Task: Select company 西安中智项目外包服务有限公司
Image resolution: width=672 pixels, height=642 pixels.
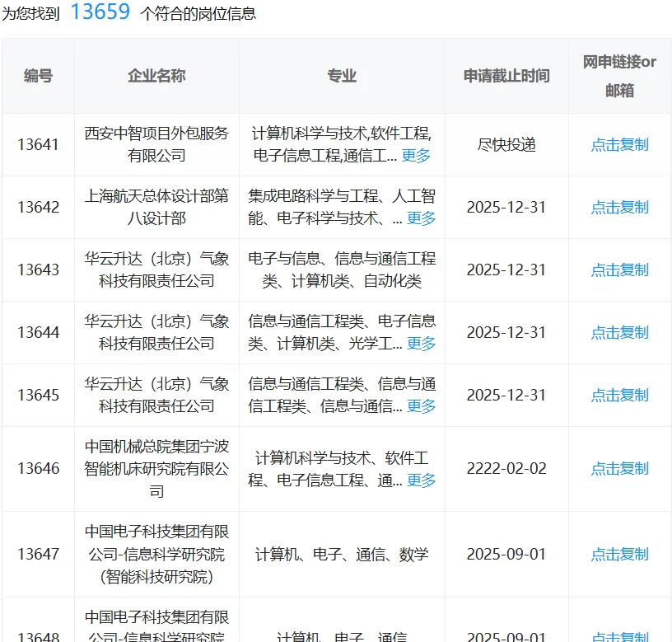Action: click(x=156, y=144)
